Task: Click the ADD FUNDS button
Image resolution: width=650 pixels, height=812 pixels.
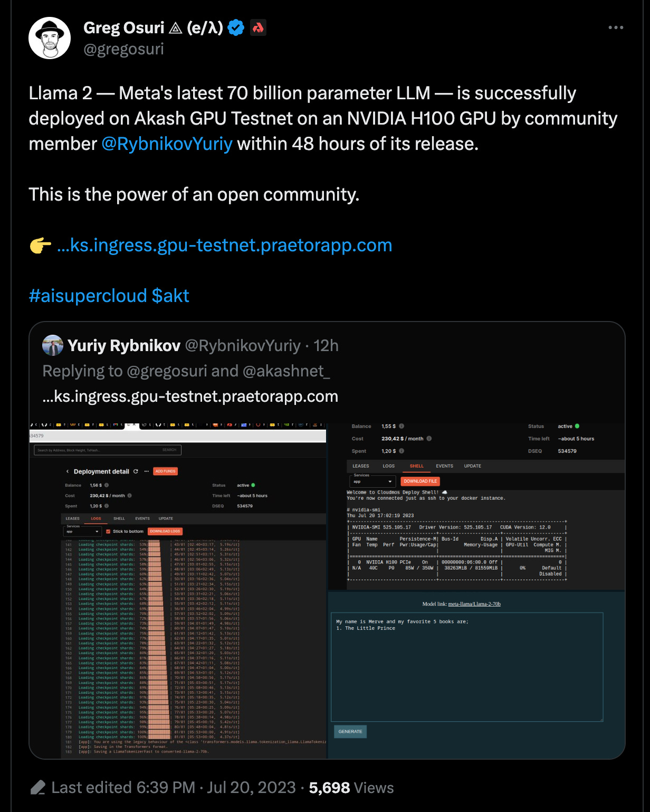Action: coord(166,471)
